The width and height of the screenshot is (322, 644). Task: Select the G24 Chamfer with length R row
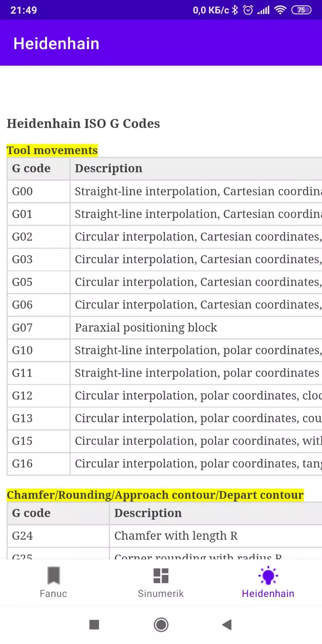pyautogui.click(x=164, y=536)
